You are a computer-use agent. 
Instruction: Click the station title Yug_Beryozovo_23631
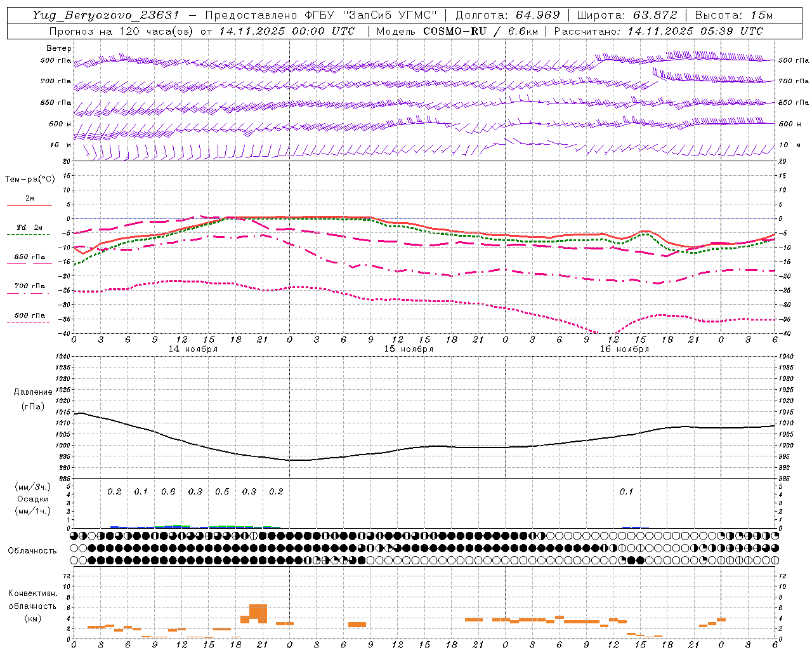click(106, 15)
